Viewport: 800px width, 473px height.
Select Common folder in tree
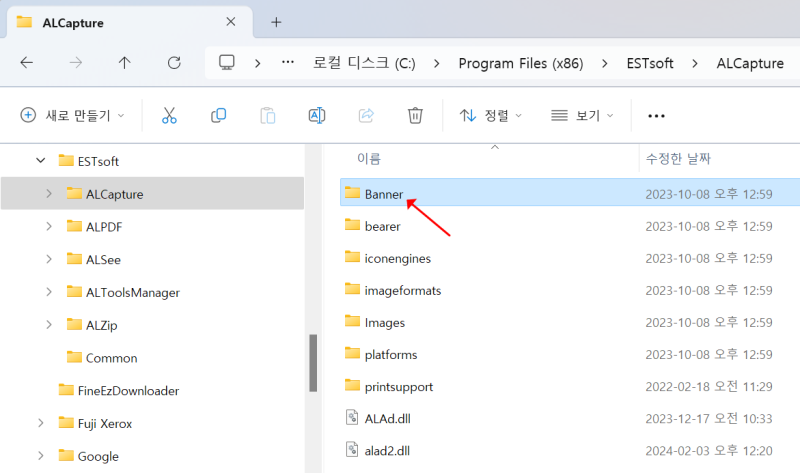click(111, 358)
